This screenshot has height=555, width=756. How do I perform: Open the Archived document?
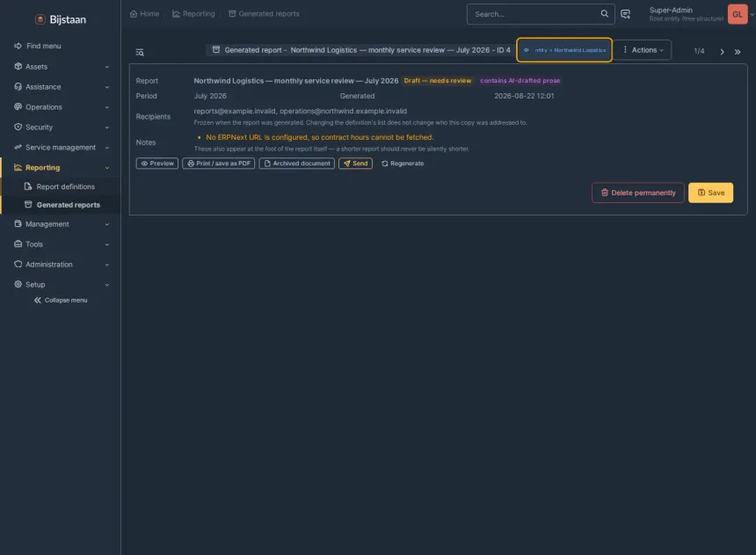click(x=296, y=164)
